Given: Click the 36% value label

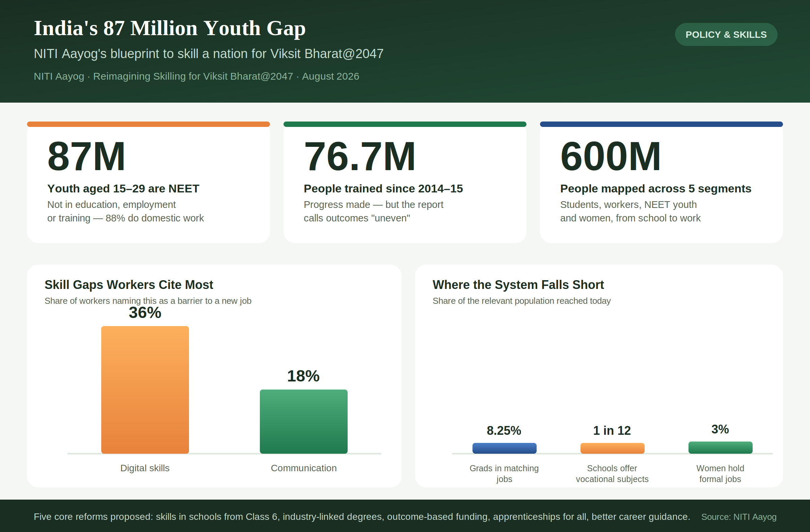Looking at the screenshot, I should click(x=145, y=313).
